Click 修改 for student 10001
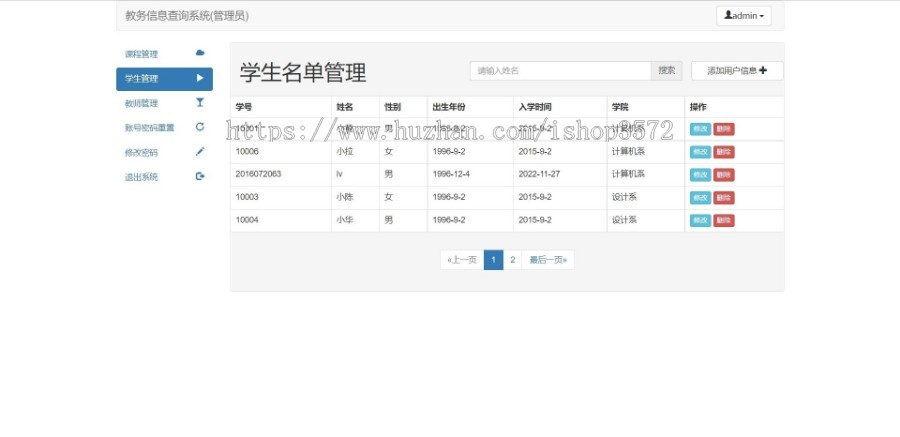 pyautogui.click(x=700, y=129)
